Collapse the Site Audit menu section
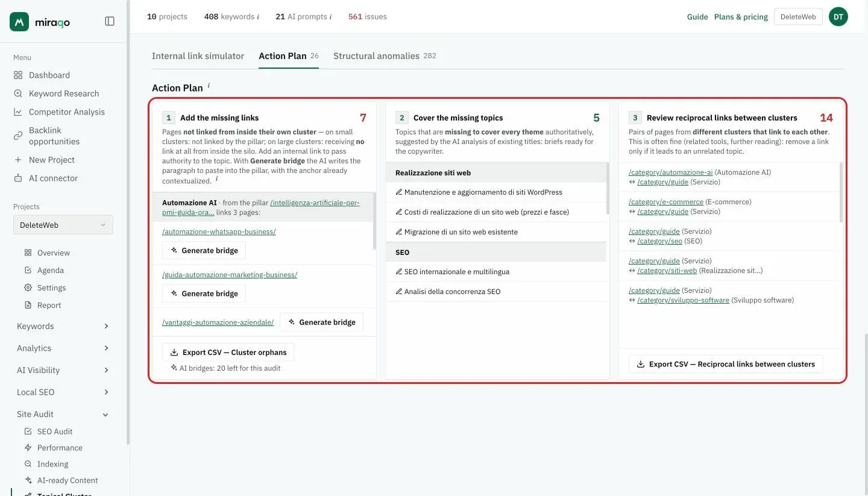868x496 pixels. 63,414
